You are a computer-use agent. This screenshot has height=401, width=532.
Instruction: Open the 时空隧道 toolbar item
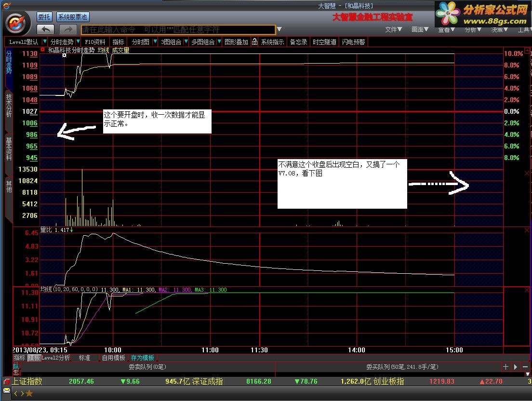click(324, 42)
